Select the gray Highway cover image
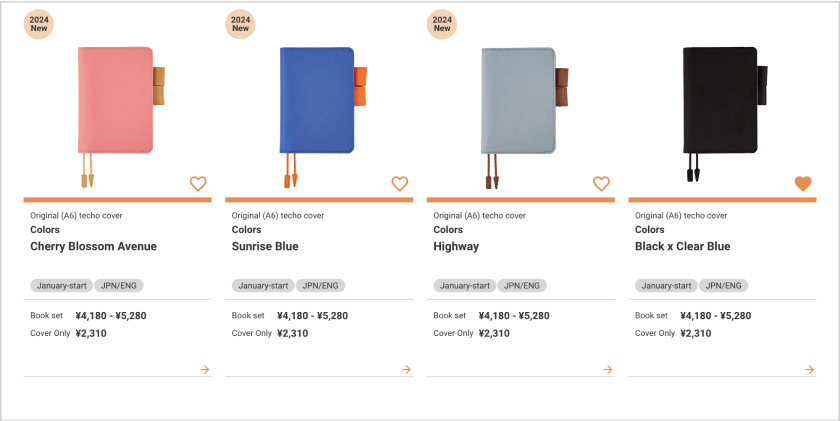The image size is (840, 421). tap(518, 100)
